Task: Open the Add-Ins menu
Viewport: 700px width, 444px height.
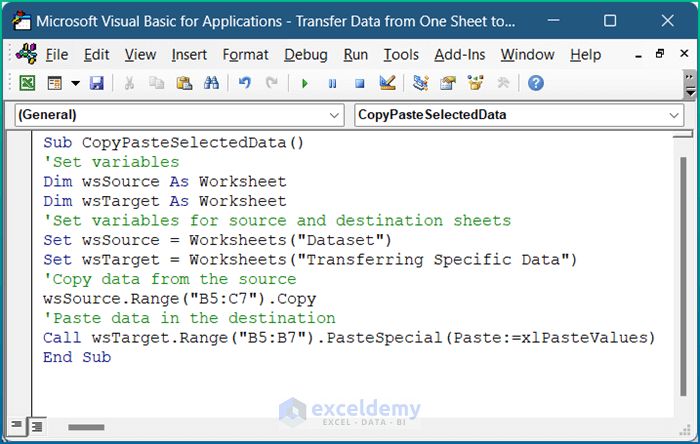Action: 460,55
